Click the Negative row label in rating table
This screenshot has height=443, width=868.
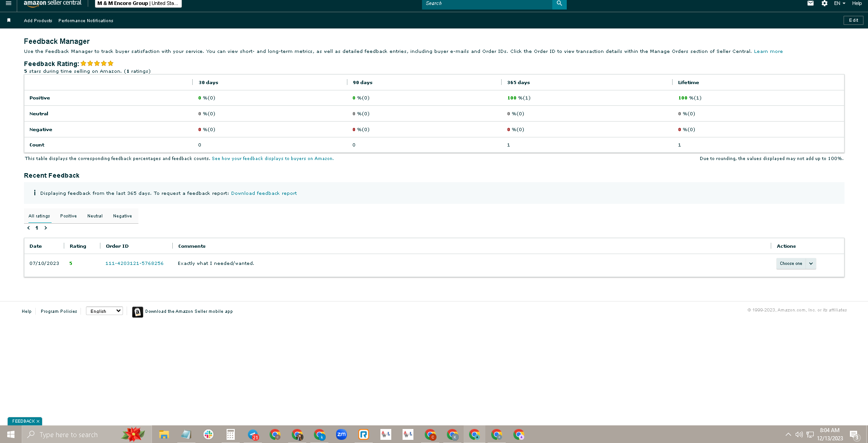[41, 130]
